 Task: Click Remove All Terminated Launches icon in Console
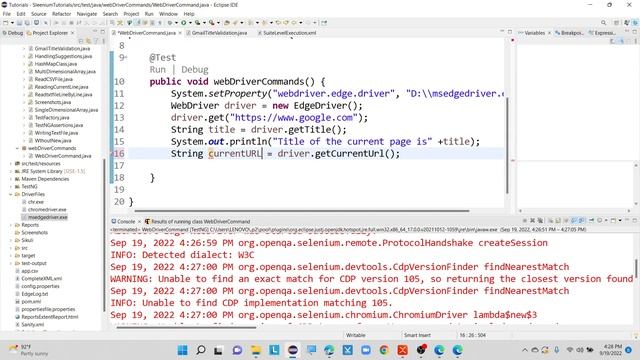540,220
